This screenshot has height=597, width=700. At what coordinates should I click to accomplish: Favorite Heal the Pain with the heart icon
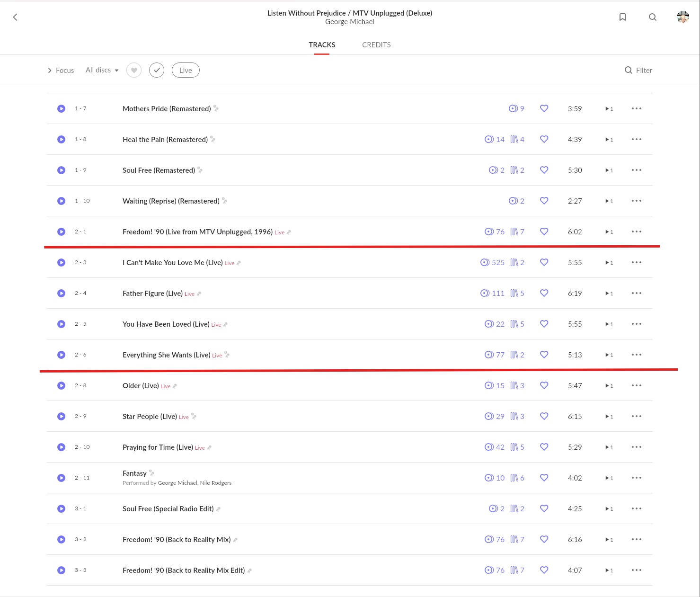tap(544, 139)
